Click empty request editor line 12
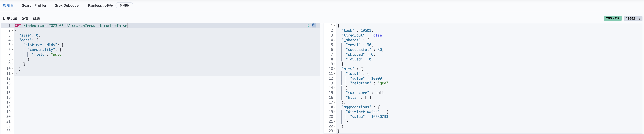 coord(167,78)
